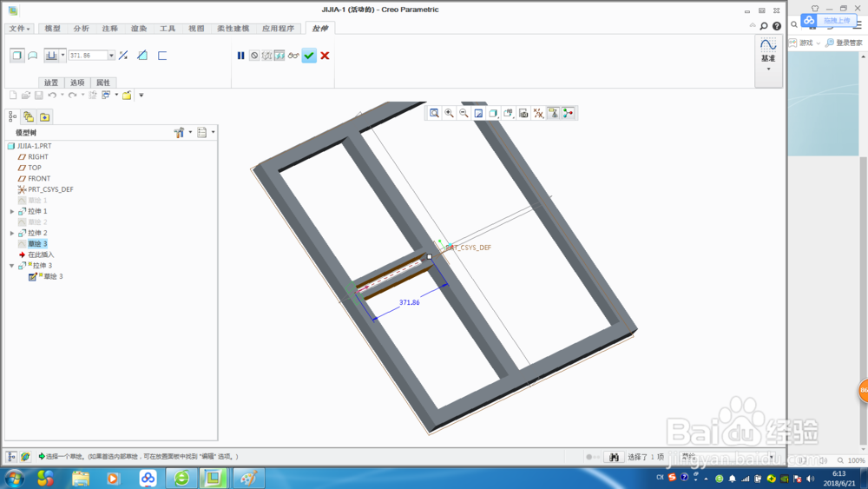Image resolution: width=868 pixels, height=489 pixels.
Task: Select the surface extrude option icon
Action: [x=33, y=56]
